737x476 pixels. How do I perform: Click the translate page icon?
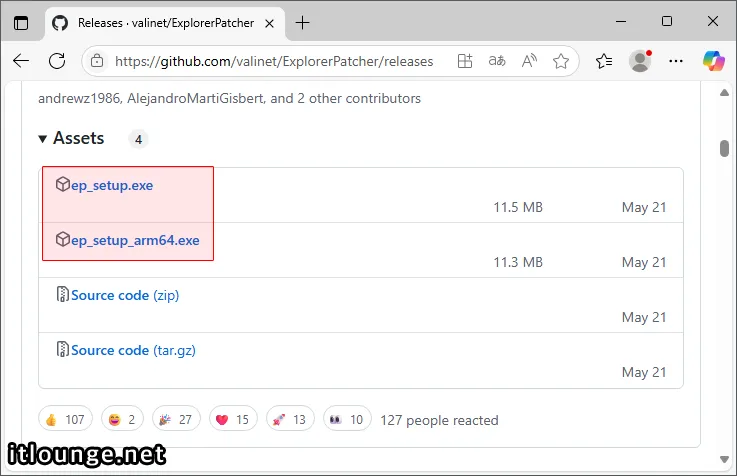click(497, 61)
